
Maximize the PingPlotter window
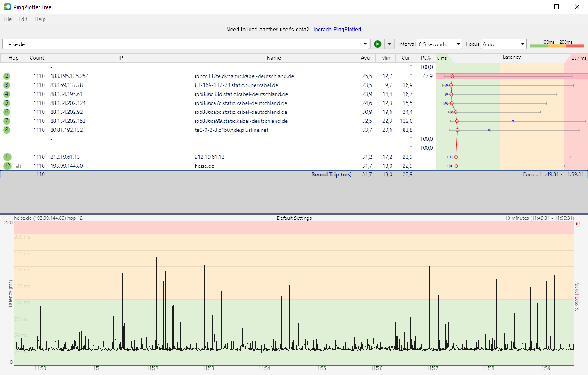(557, 7)
